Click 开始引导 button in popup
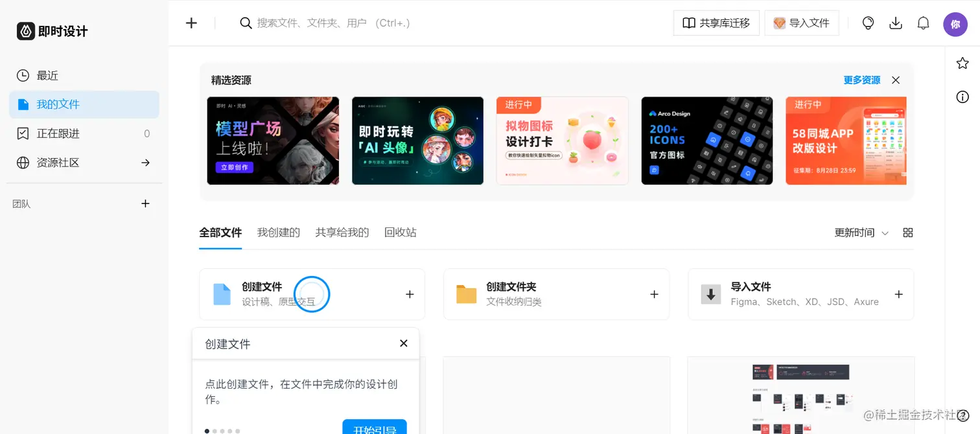 click(x=375, y=428)
